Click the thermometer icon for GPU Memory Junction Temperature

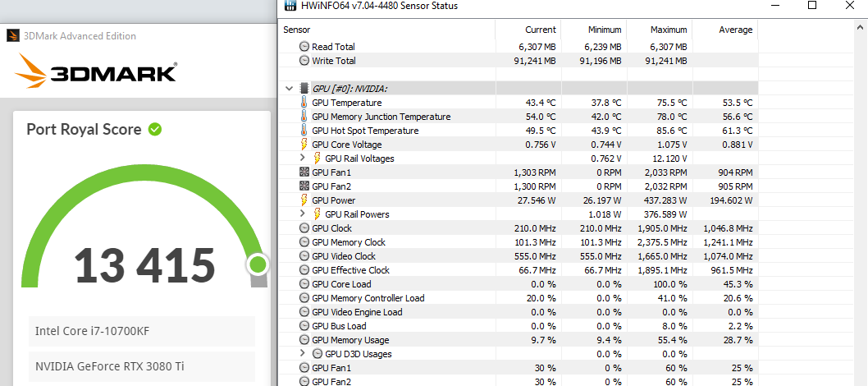point(304,117)
